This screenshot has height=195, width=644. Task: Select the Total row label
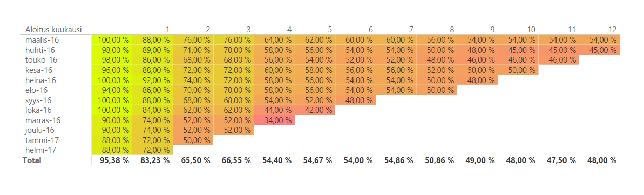coord(32,160)
